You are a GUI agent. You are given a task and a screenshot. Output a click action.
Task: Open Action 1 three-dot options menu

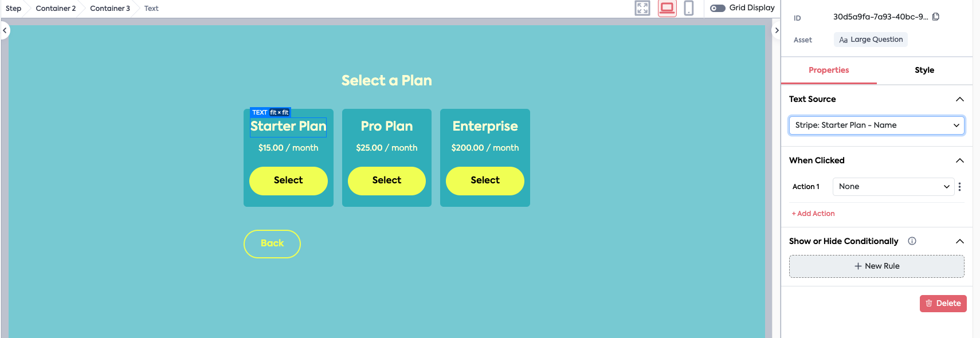pyautogui.click(x=959, y=187)
